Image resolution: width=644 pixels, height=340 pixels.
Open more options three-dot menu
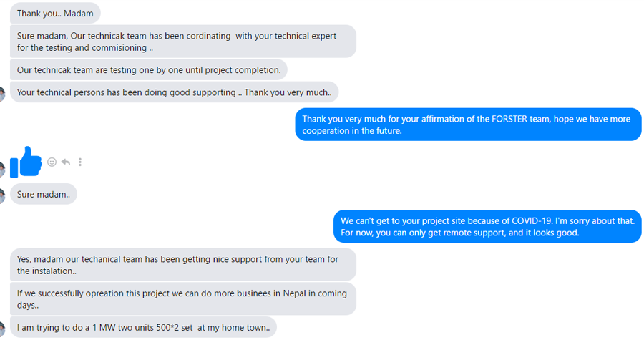80,162
